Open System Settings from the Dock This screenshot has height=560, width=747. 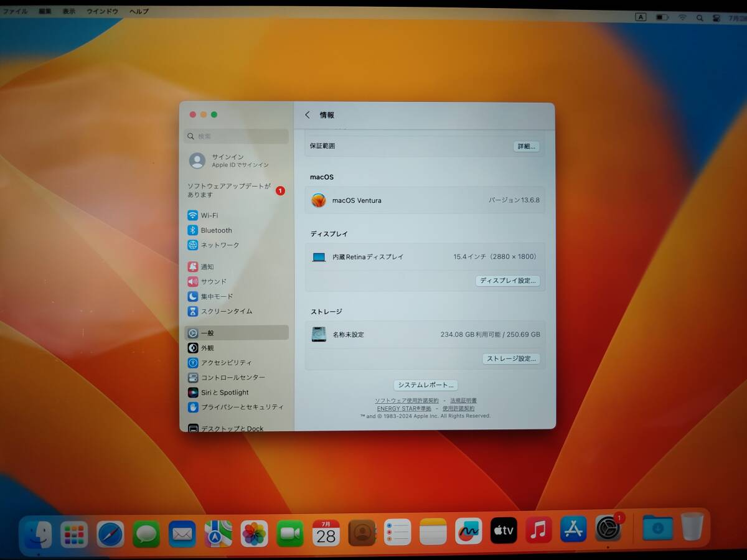tap(608, 529)
